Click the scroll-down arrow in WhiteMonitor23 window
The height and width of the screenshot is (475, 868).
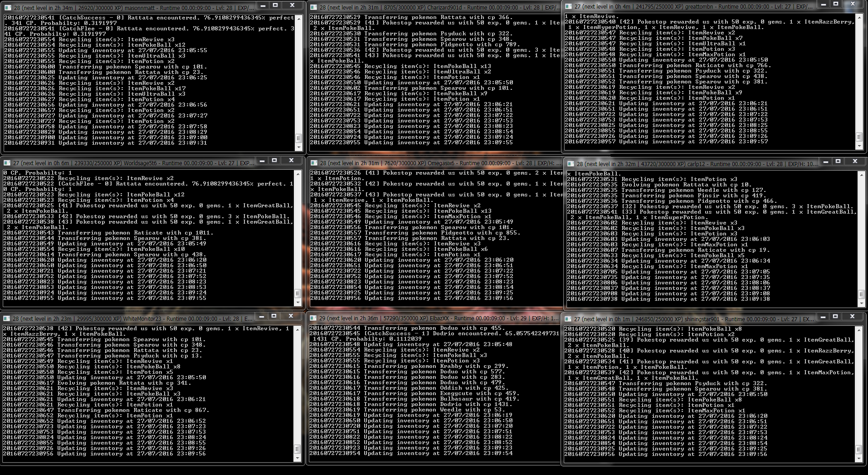click(297, 458)
